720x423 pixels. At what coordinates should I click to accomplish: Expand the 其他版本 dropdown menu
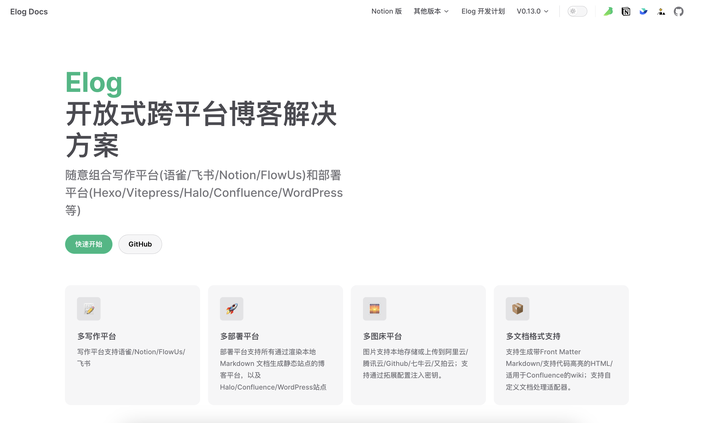click(x=431, y=11)
